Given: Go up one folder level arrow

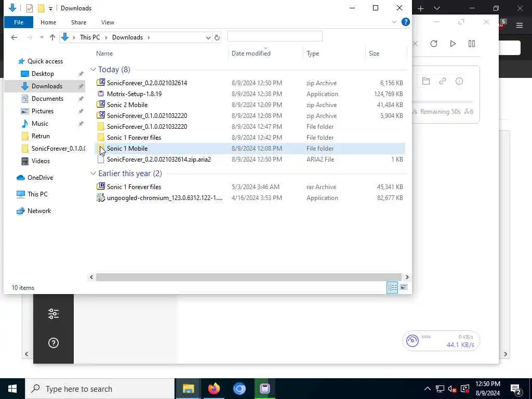Looking at the screenshot, I should [x=52, y=37].
